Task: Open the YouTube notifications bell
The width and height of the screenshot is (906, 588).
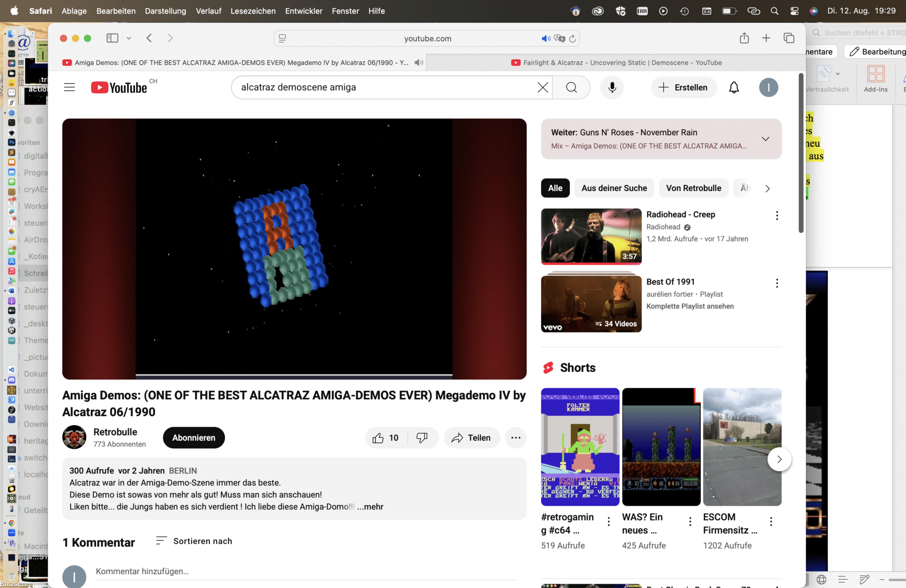Action: click(x=733, y=87)
